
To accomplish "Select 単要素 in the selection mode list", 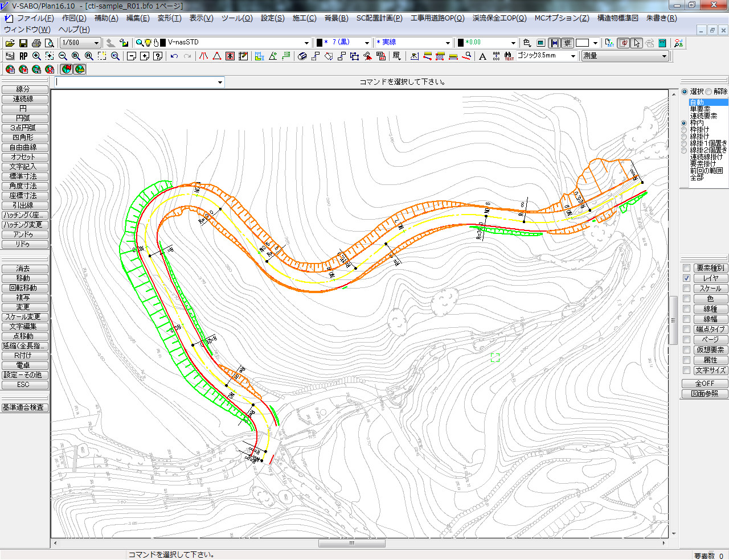I will tap(700, 109).
